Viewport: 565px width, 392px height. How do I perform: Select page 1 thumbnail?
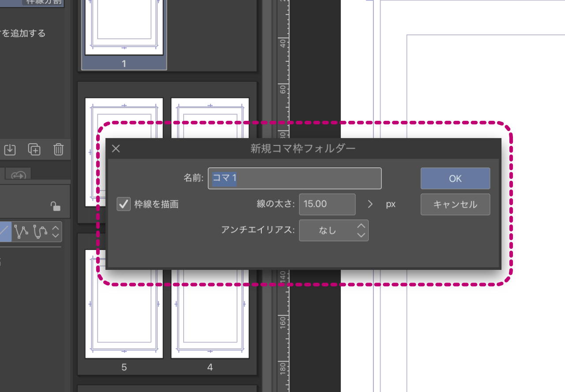(x=124, y=31)
